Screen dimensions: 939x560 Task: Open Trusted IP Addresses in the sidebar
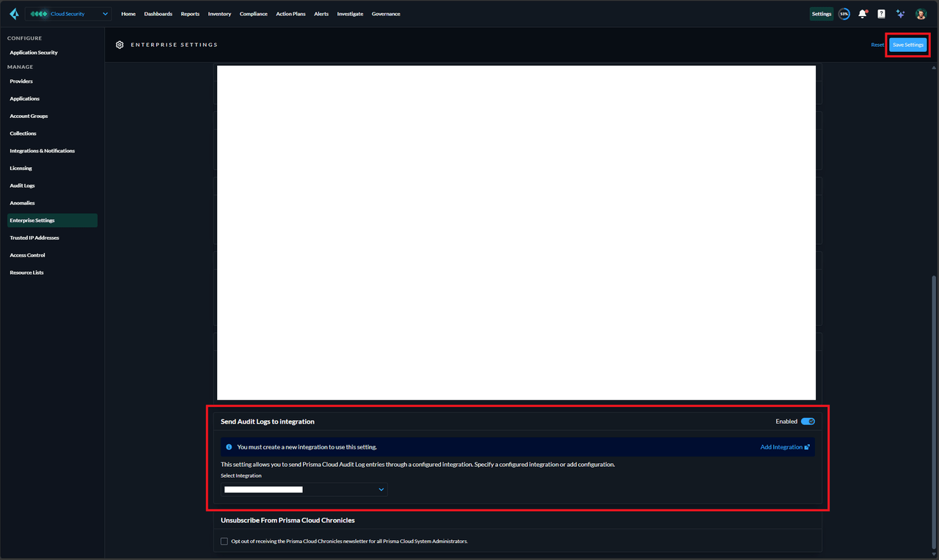tap(34, 237)
